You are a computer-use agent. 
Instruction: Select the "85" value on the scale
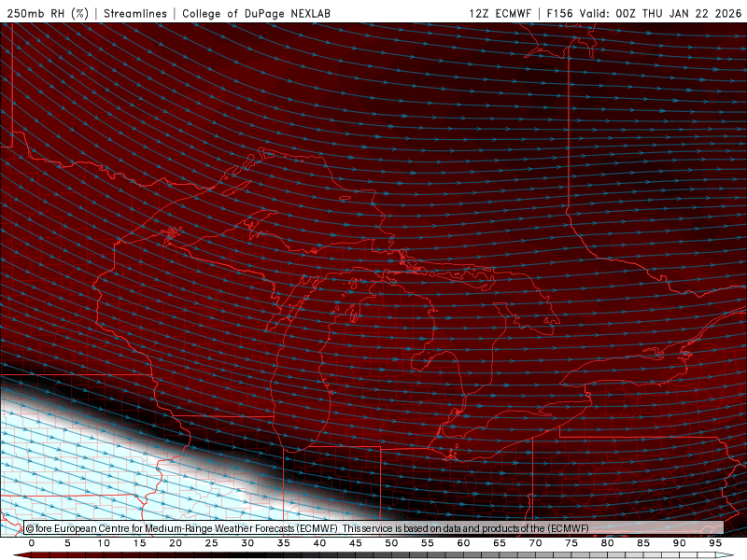click(x=643, y=543)
